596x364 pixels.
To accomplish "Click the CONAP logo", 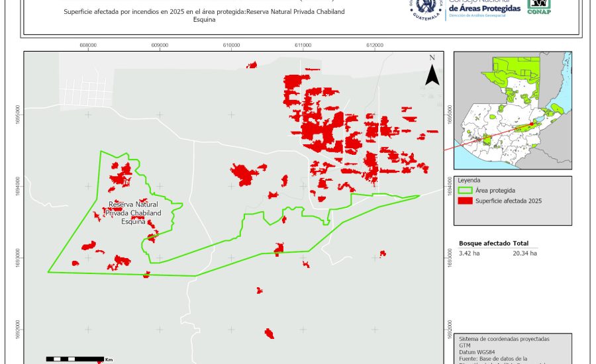I will [x=538, y=7].
